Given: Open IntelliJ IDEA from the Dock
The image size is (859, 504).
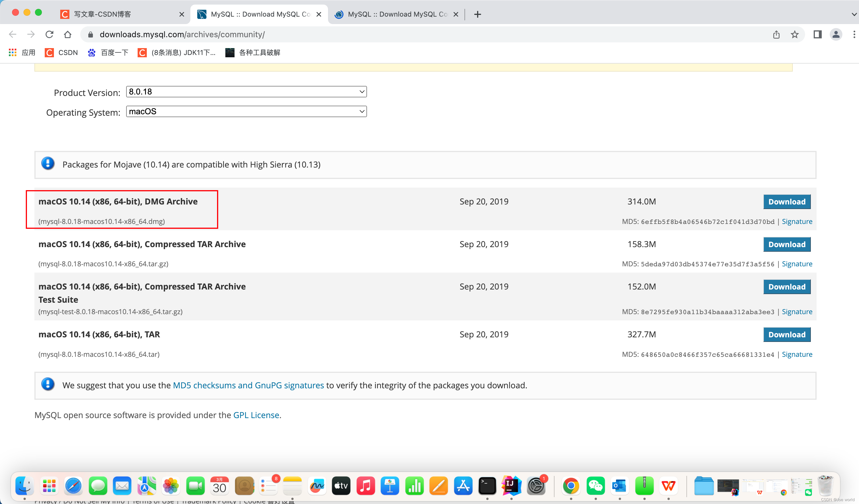Looking at the screenshot, I should click(511, 486).
